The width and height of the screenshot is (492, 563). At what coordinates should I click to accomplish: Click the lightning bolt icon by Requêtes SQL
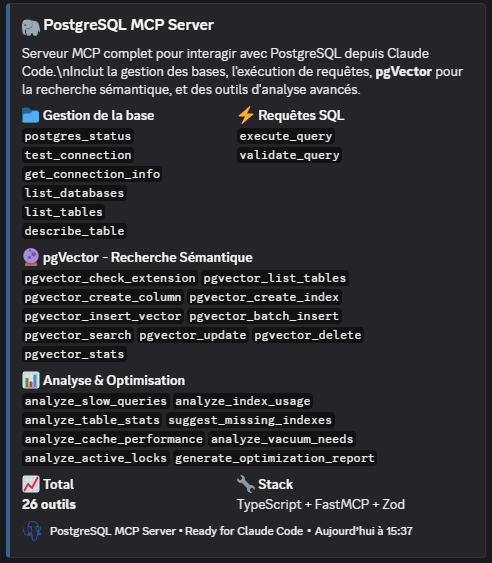coord(246,115)
